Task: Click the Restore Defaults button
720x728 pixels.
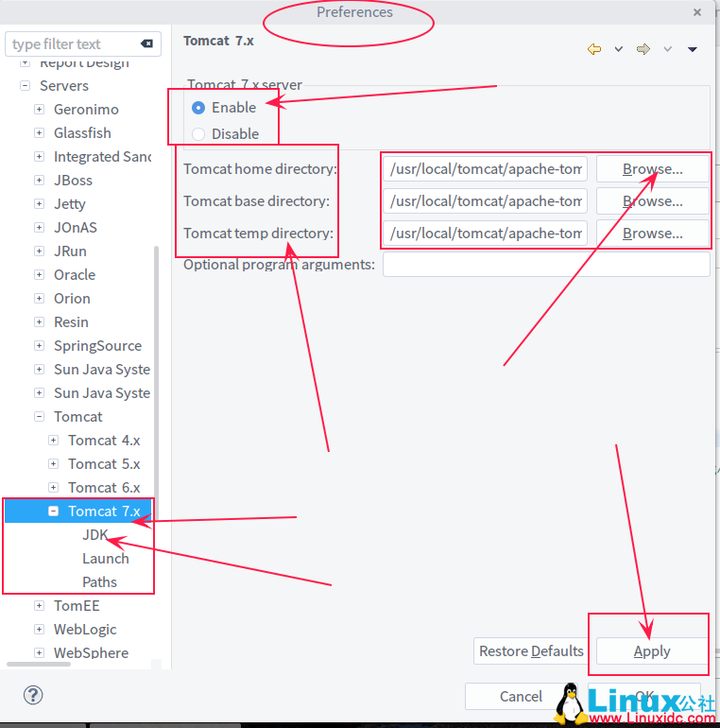Action: 531,651
